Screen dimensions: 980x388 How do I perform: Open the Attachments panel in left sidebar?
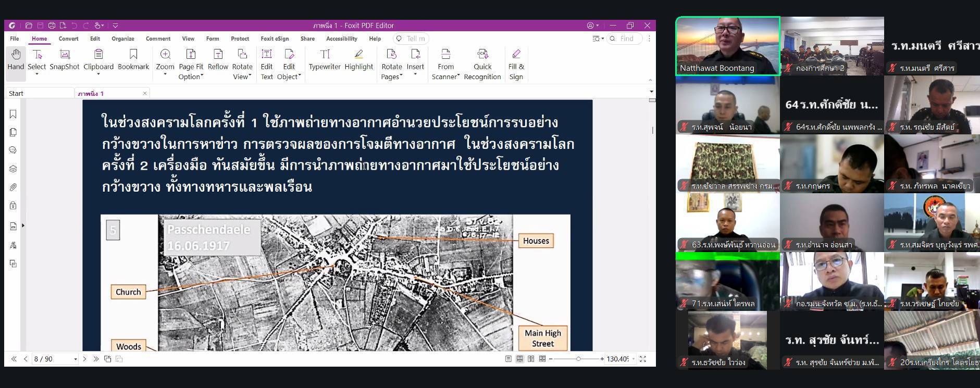pos(13,187)
